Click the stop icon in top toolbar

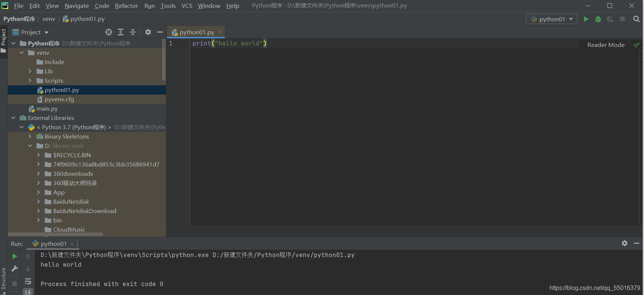click(x=622, y=19)
